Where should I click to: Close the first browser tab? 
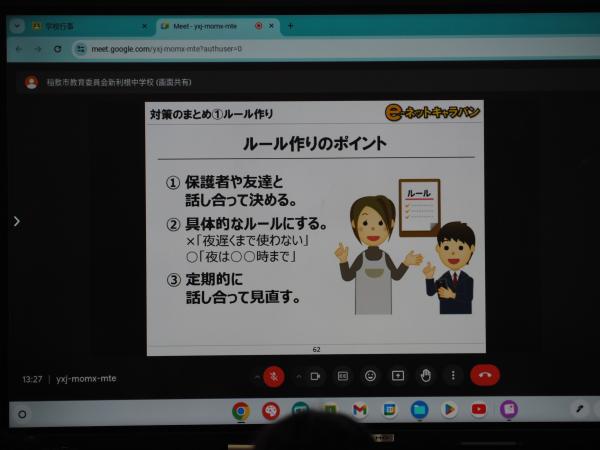tap(145, 26)
